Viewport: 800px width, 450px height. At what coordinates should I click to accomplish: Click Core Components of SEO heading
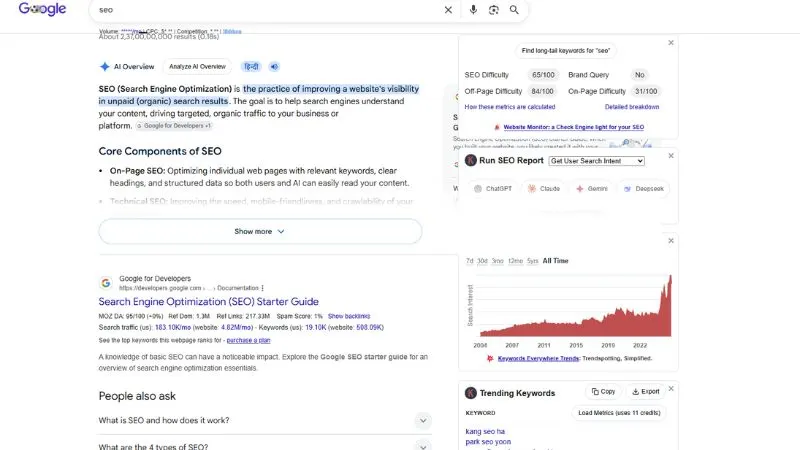[160, 152]
